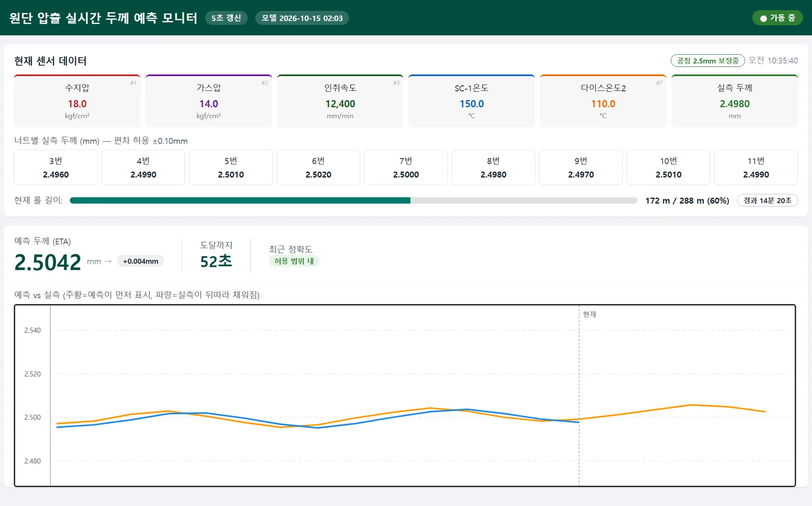Click the +0.004mm delta badge

141,261
